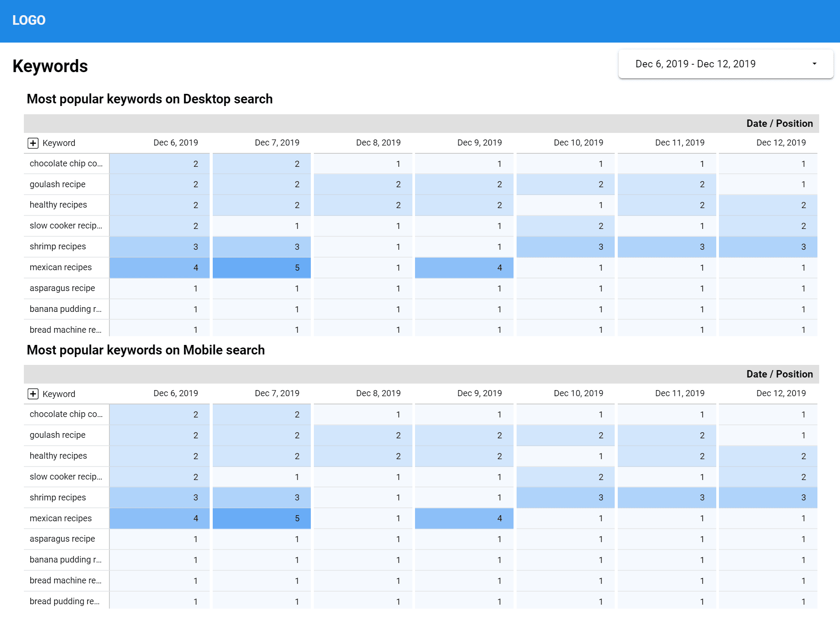Click Date / Position header of Mobile table
This screenshot has height=629, width=840.
[779, 374]
